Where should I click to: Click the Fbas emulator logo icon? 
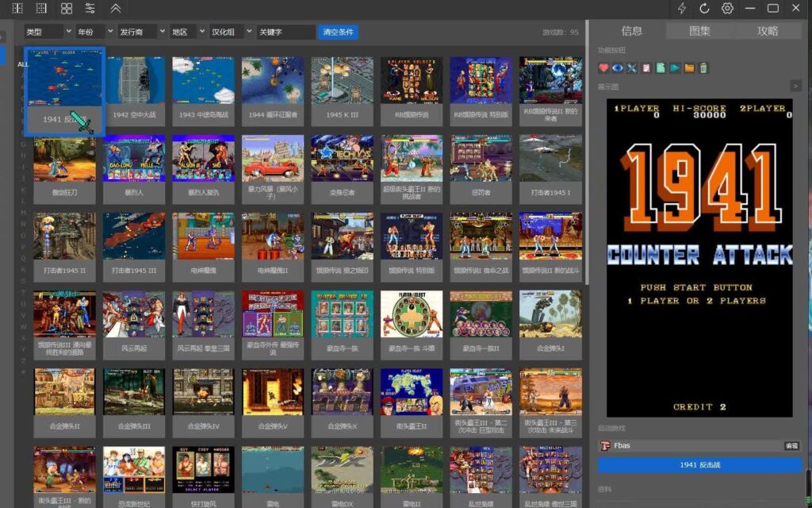[605, 446]
